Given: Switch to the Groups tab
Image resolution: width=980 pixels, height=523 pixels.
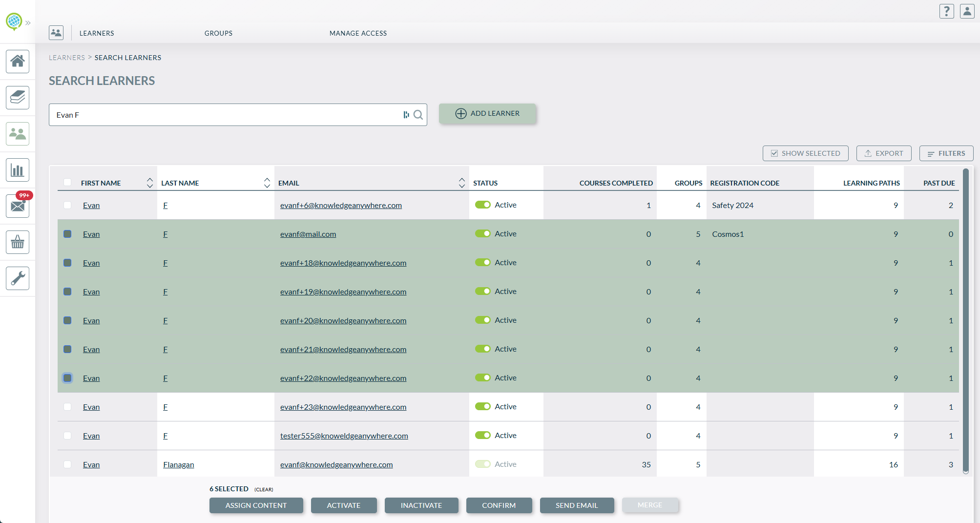Looking at the screenshot, I should [218, 33].
